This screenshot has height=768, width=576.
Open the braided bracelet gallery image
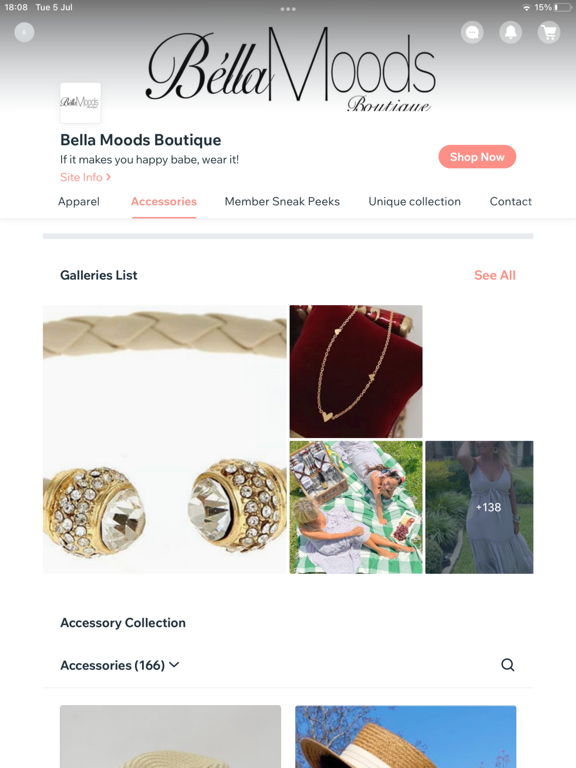165,439
